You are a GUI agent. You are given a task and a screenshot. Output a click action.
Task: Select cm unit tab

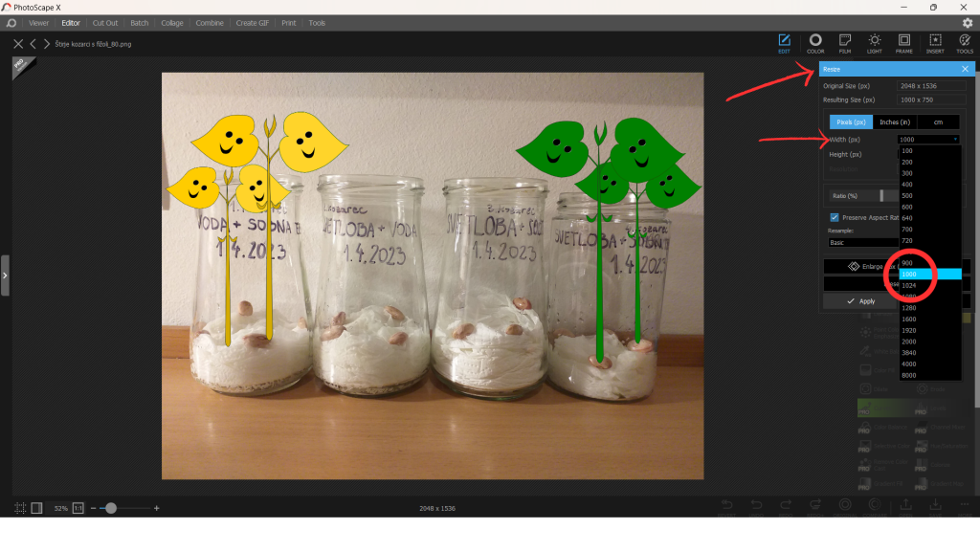[938, 122]
